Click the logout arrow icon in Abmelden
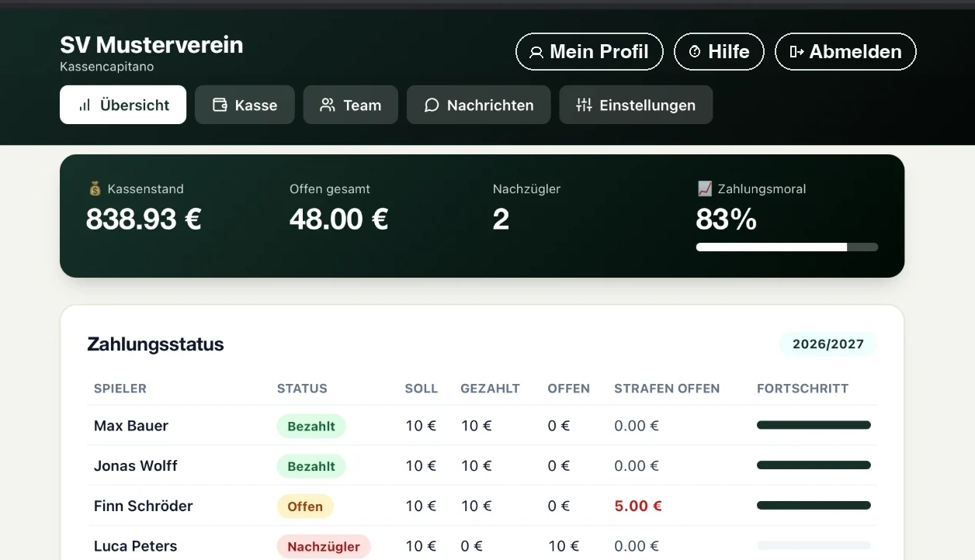 tap(796, 52)
